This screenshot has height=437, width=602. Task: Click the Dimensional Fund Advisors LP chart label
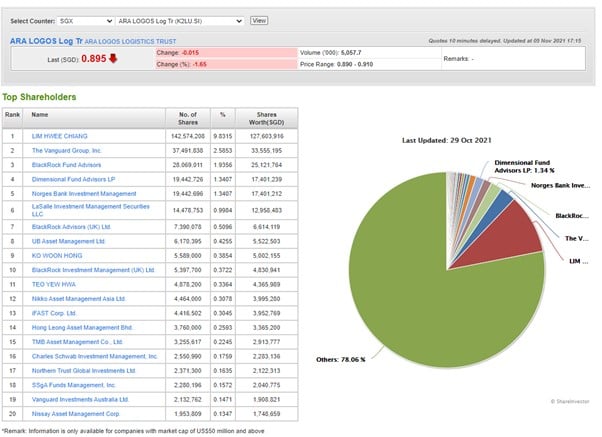click(524, 166)
